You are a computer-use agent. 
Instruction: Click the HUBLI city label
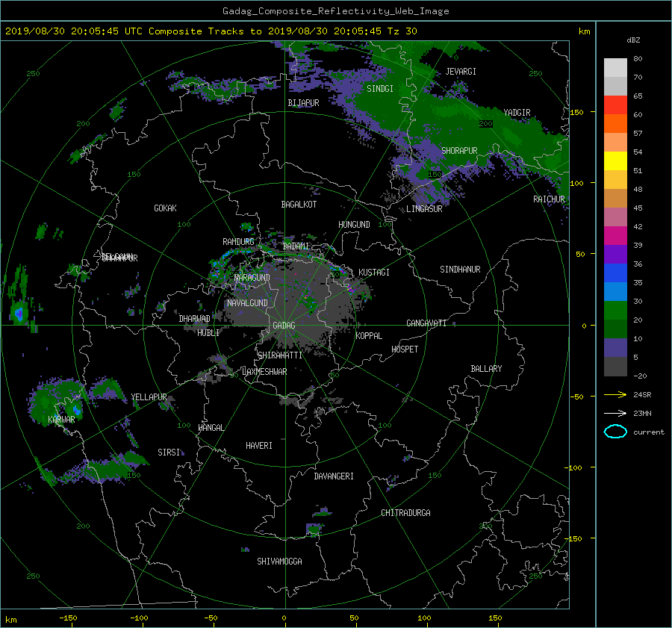tap(208, 333)
